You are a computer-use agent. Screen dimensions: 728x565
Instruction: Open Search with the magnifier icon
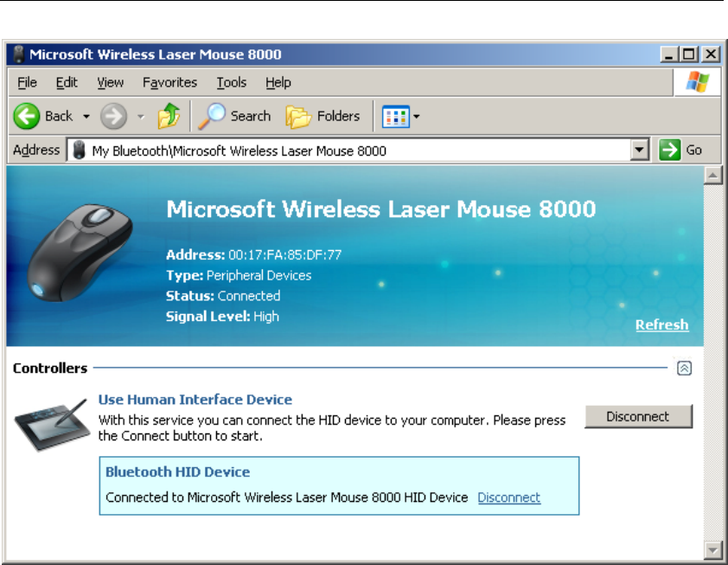(212, 116)
